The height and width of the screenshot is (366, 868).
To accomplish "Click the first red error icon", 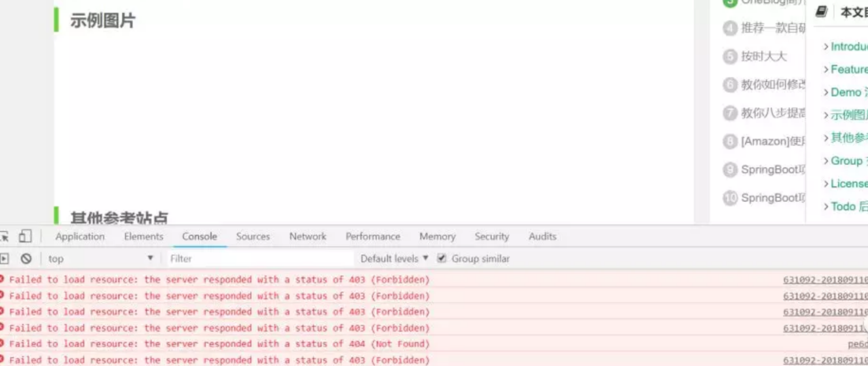I will pyautogui.click(x=2, y=279).
